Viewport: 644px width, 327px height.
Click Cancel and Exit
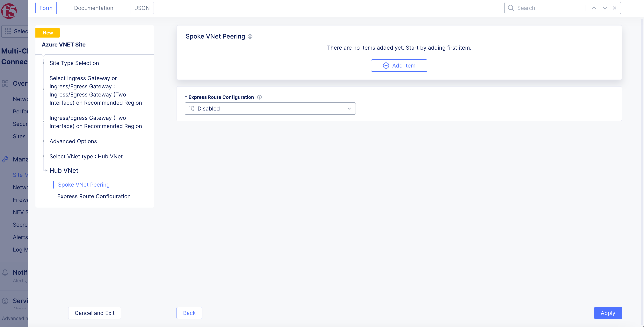pos(95,313)
